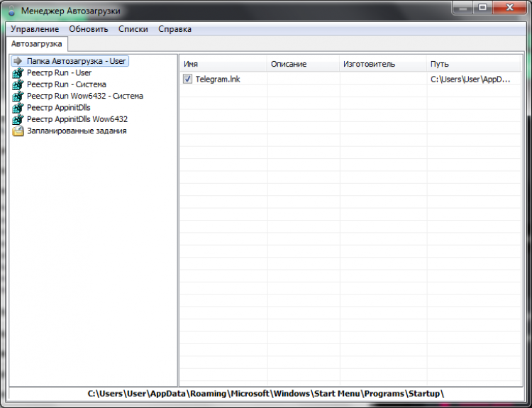532x408 pixels.
Task: Click the app icon in title bar
Action: click(11, 11)
